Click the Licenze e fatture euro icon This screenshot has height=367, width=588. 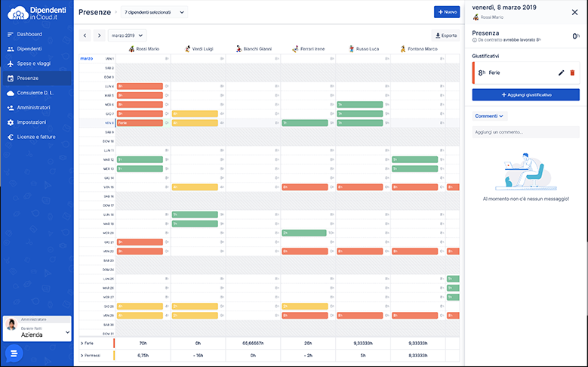(x=11, y=137)
